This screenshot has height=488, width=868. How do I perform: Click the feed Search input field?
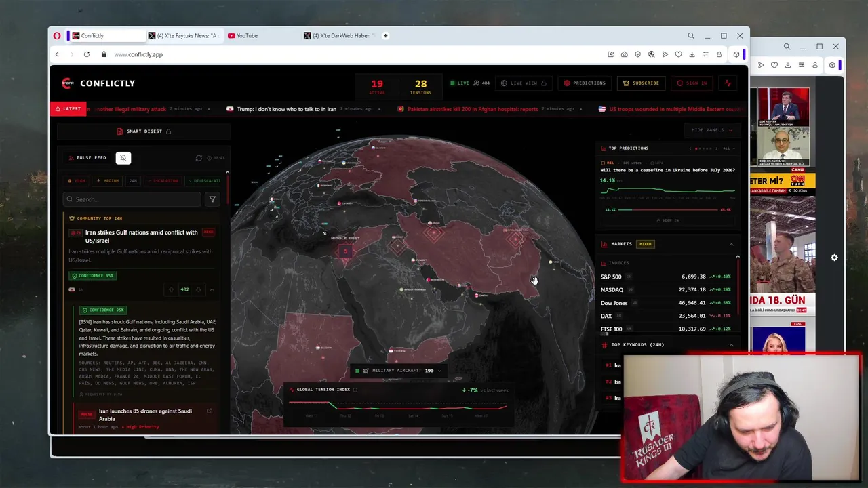coord(132,199)
